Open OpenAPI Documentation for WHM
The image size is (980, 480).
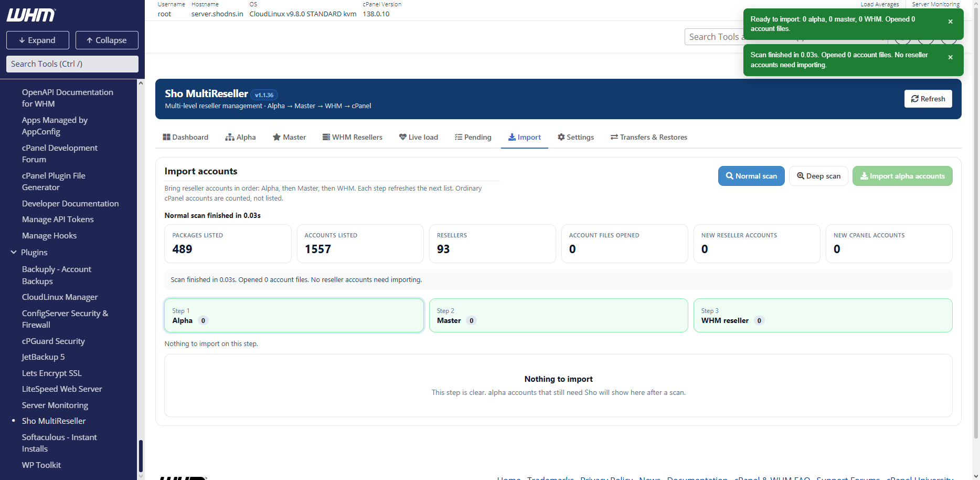pyautogui.click(x=68, y=98)
